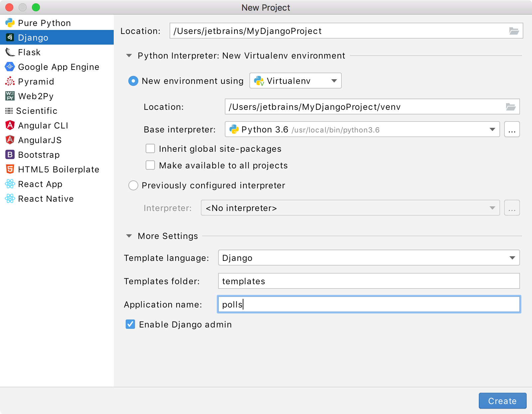
Task: Click the Django project type icon
Action: pos(10,37)
